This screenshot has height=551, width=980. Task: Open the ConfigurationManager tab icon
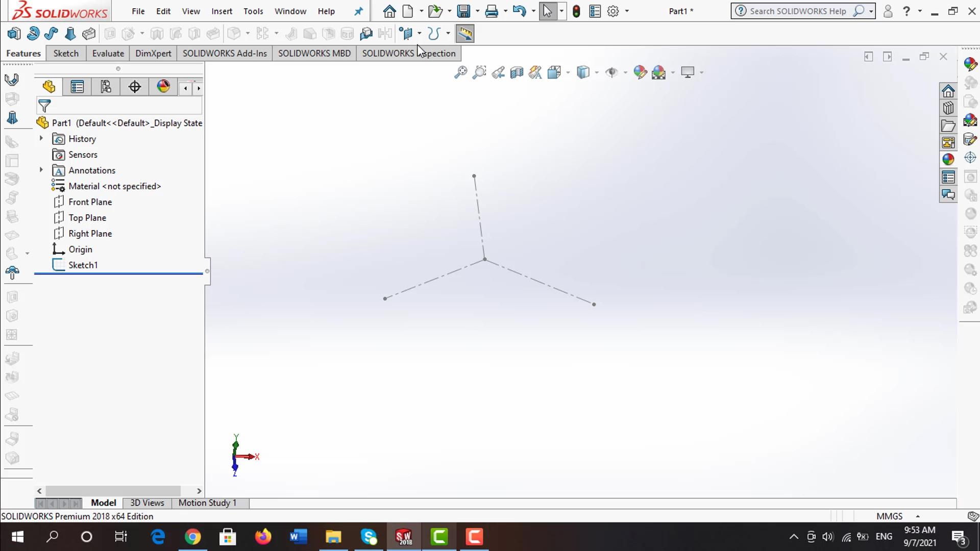coord(106,87)
